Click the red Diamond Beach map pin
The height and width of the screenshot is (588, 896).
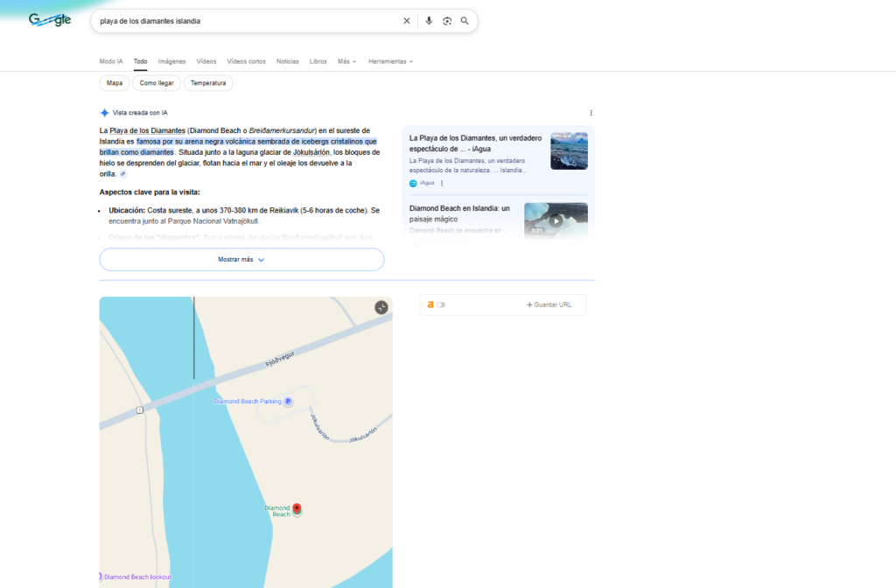pos(297,508)
